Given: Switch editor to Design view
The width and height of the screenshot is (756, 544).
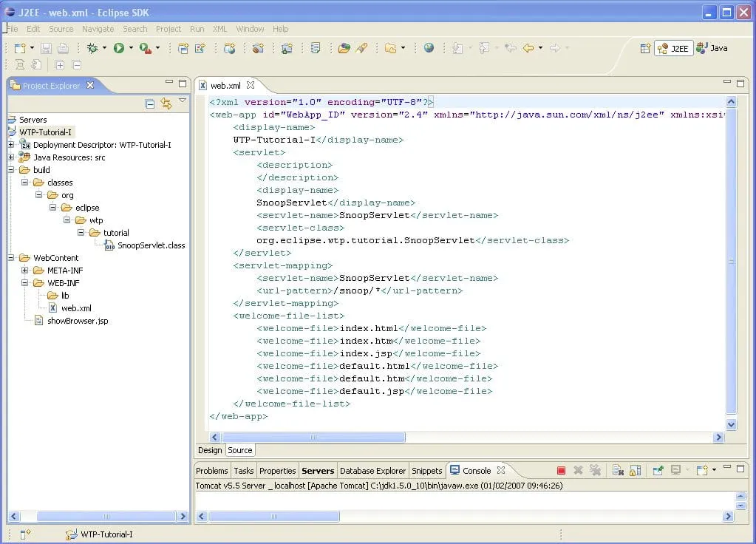Looking at the screenshot, I should point(210,450).
